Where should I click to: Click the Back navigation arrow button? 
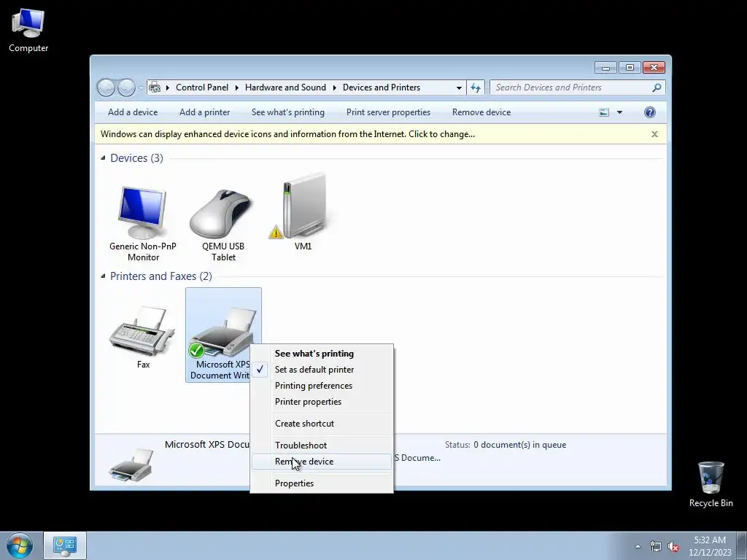tap(106, 87)
